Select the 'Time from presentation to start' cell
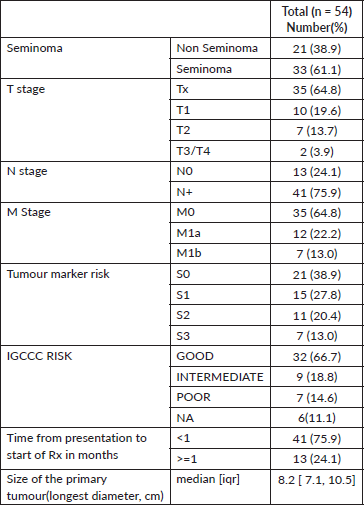 point(85,449)
